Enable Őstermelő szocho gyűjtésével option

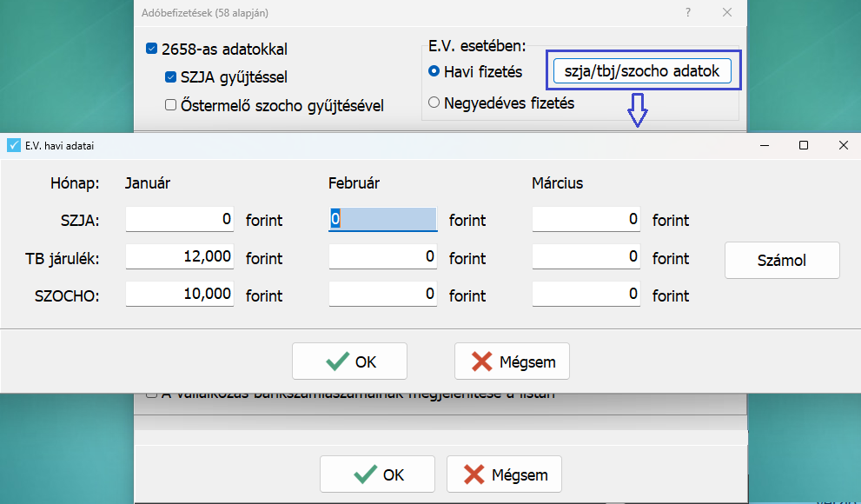[170, 105]
